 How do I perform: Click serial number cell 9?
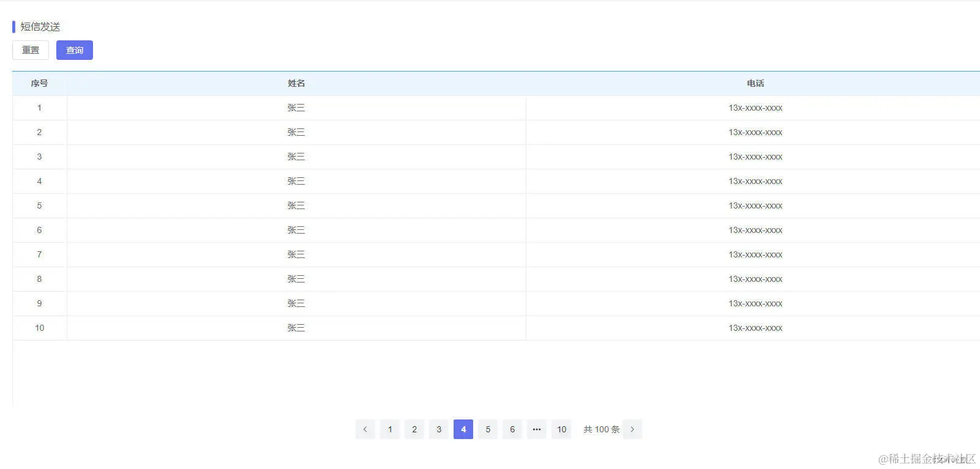coord(40,303)
